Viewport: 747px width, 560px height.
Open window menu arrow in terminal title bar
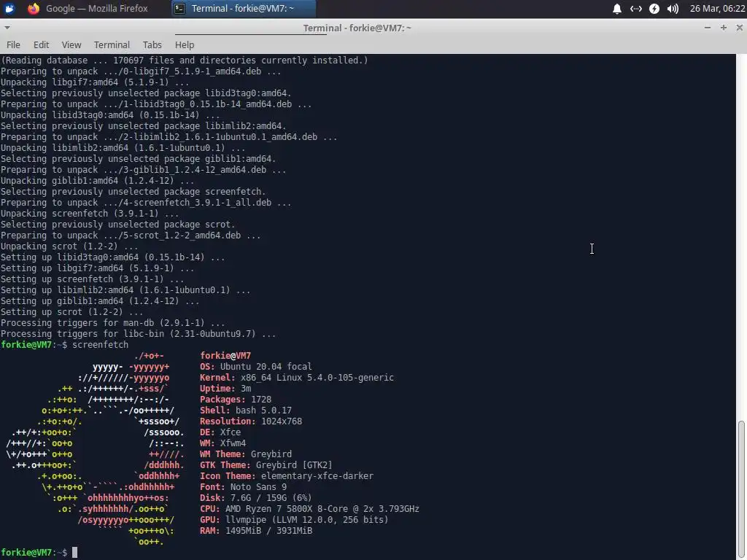coord(7,28)
